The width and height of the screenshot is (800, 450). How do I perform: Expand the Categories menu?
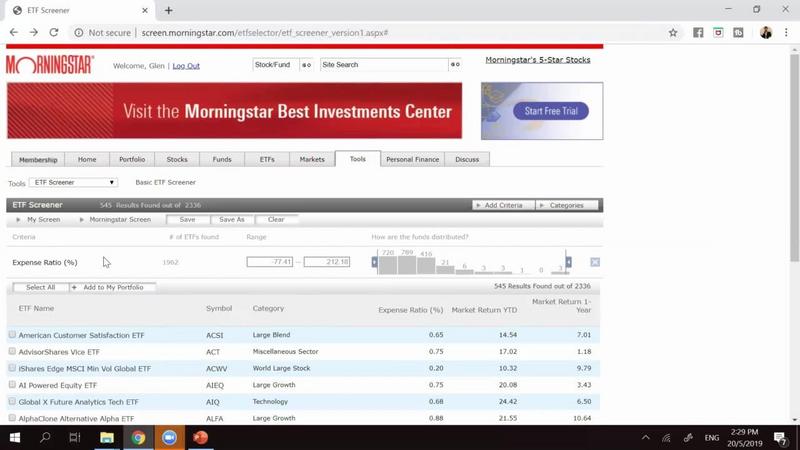[x=566, y=205]
